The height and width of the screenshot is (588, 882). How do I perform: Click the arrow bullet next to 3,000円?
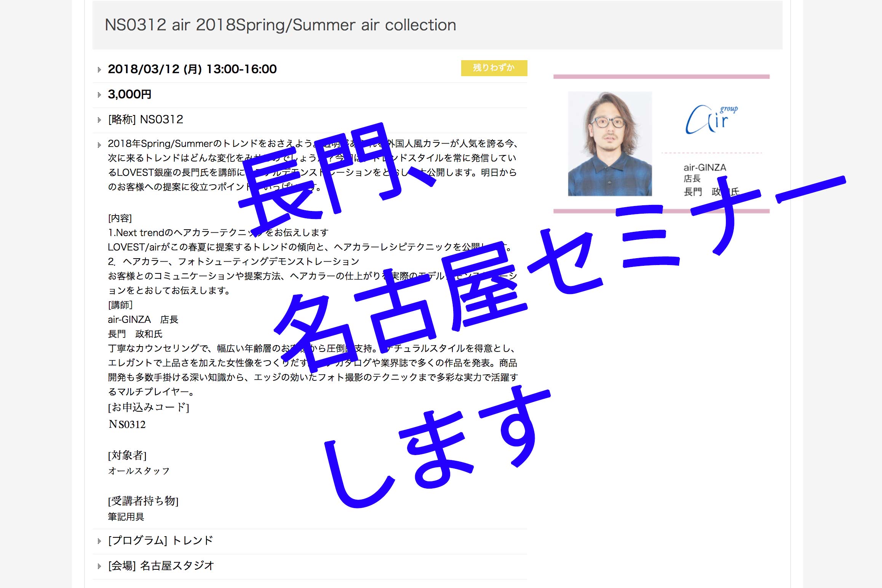[x=99, y=95]
